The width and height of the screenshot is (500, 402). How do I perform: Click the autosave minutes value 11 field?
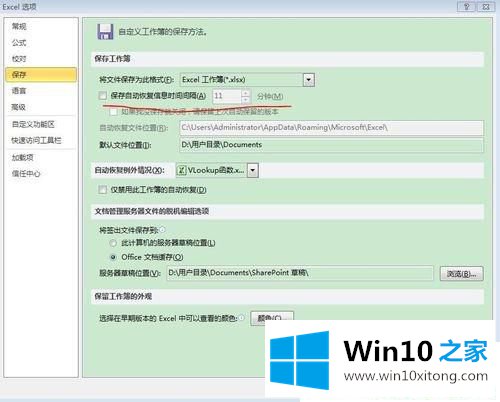pos(226,96)
